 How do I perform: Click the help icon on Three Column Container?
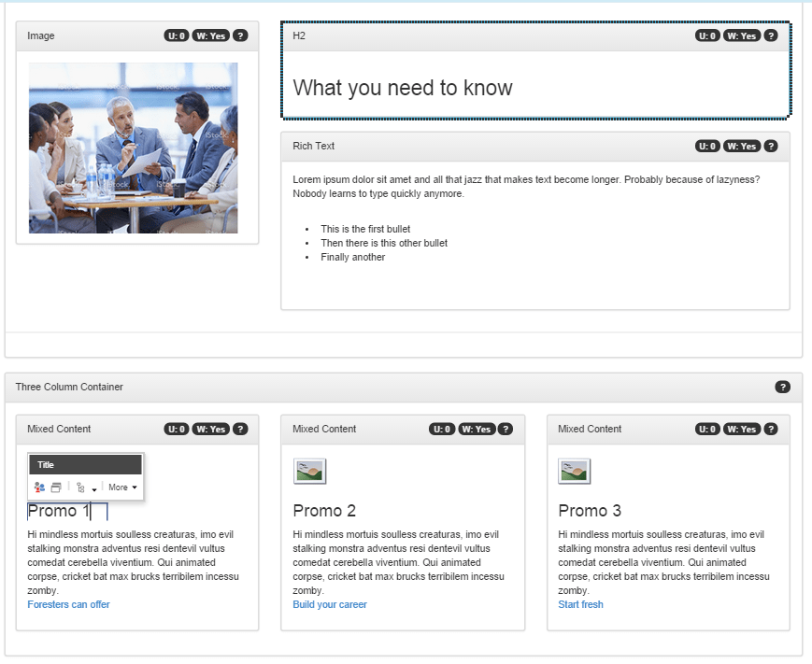point(782,387)
